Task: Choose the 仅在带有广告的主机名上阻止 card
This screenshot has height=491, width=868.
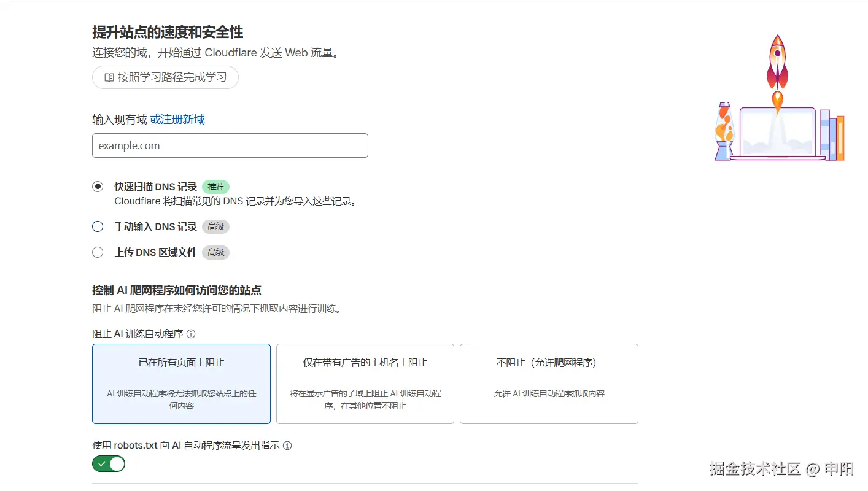Action: pos(365,384)
